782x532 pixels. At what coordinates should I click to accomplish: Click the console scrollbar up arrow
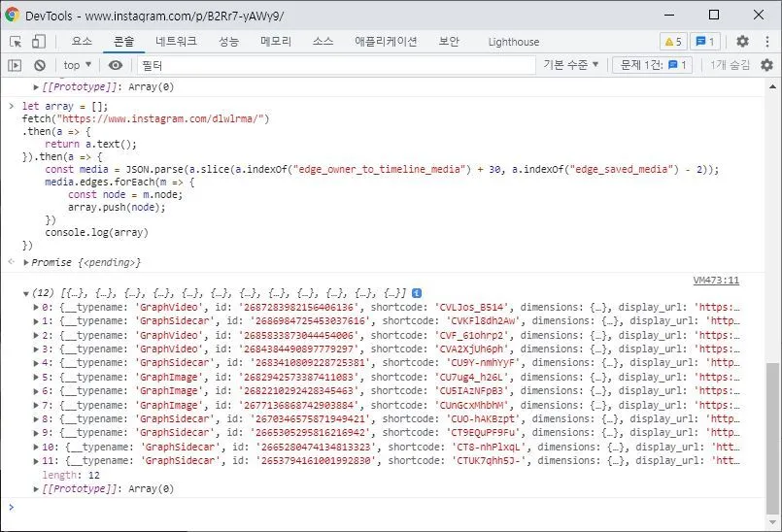[x=772, y=86]
